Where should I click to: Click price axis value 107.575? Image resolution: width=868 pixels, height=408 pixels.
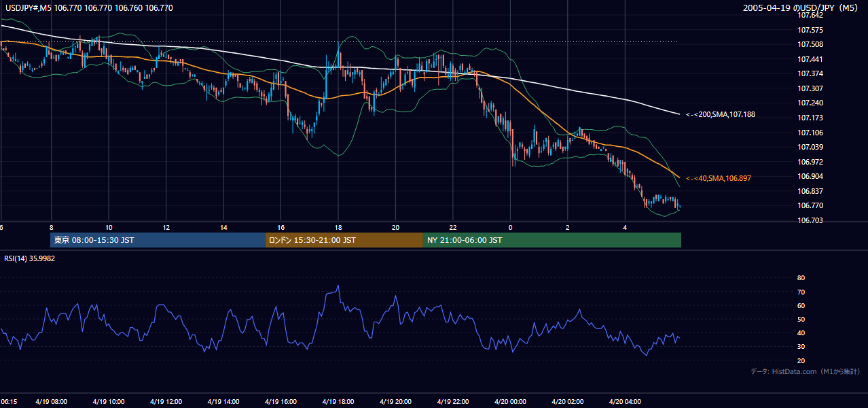pos(811,30)
